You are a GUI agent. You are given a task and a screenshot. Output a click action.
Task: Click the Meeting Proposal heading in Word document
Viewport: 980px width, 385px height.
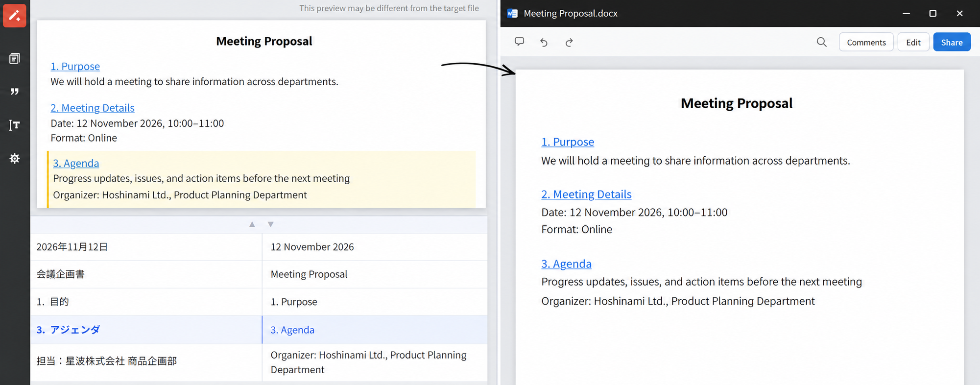point(736,103)
